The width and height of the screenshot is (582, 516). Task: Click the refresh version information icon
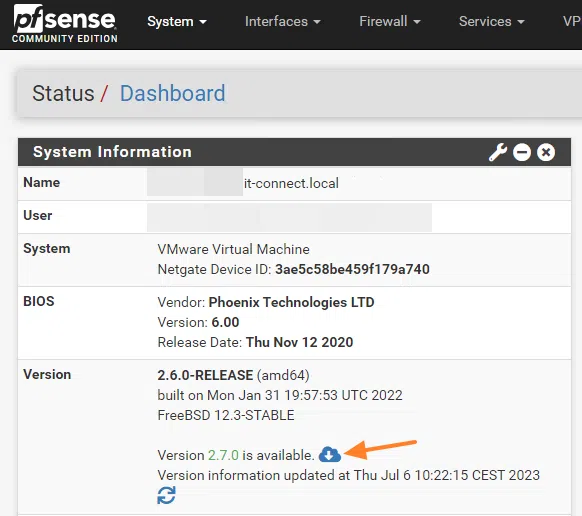(166, 495)
